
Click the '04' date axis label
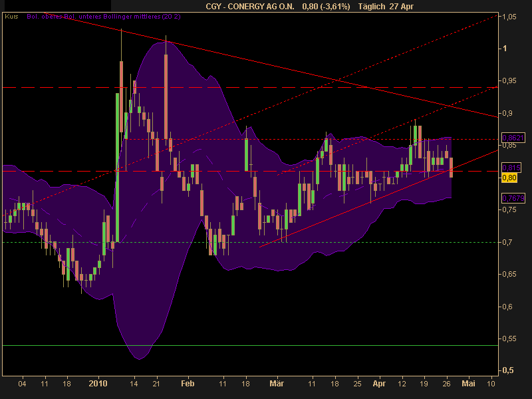coord(22,384)
